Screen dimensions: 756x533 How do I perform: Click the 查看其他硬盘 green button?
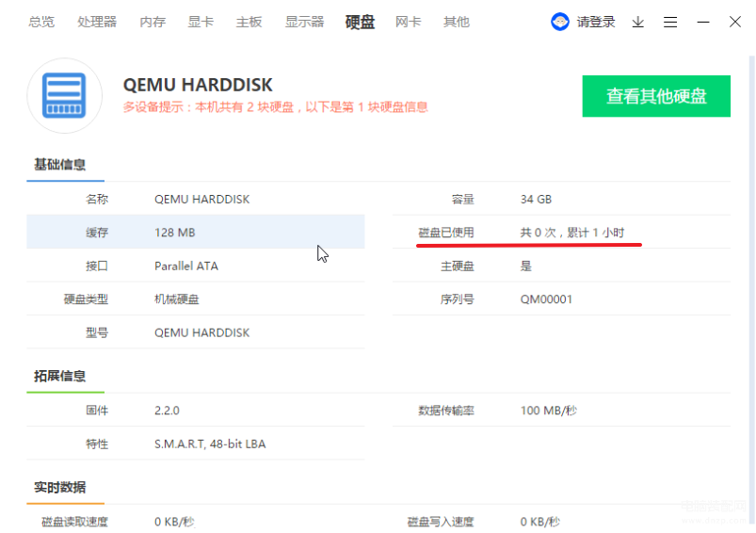point(656,96)
